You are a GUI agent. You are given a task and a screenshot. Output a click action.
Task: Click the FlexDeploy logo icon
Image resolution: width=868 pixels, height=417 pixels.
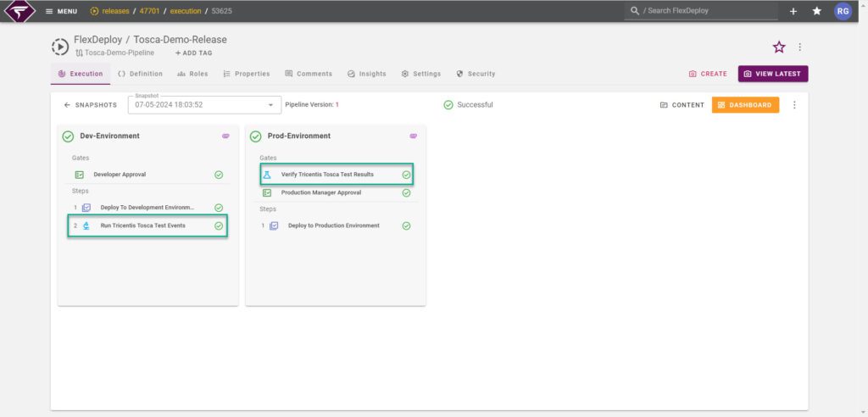point(20,11)
